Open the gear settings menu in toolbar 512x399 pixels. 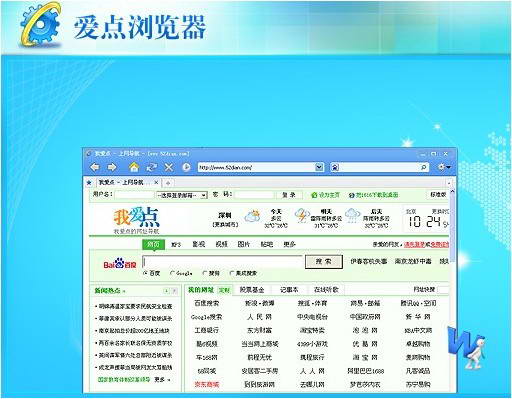(x=444, y=167)
